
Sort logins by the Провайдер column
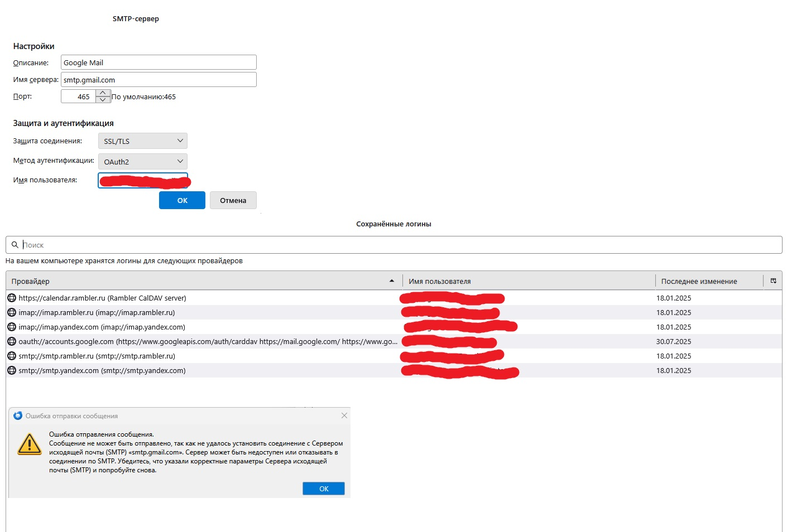[204, 281]
